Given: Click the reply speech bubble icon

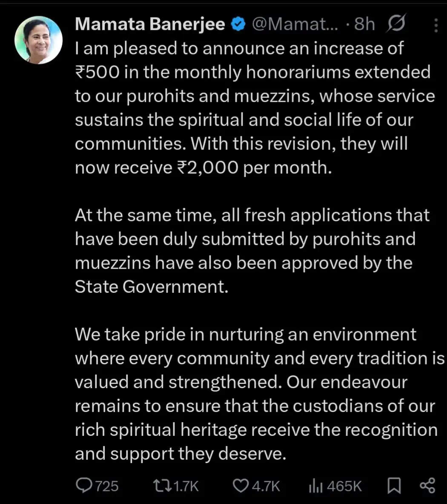Looking at the screenshot, I should pyautogui.click(x=84, y=485).
